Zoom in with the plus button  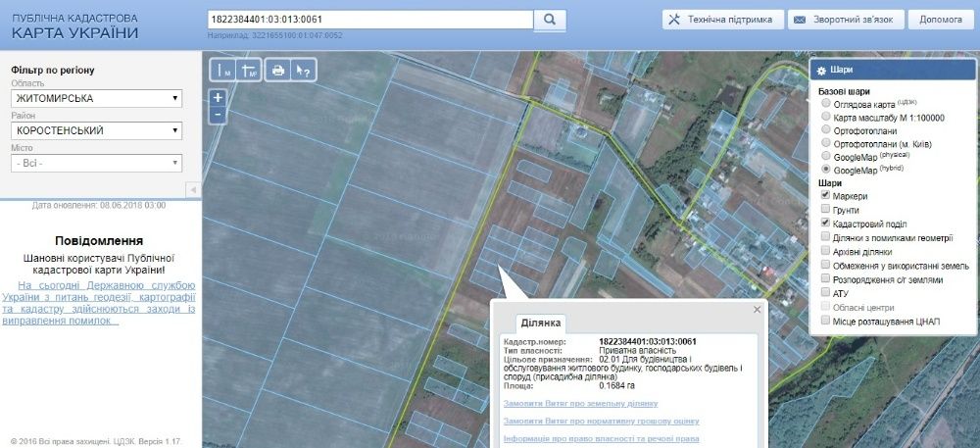218,97
